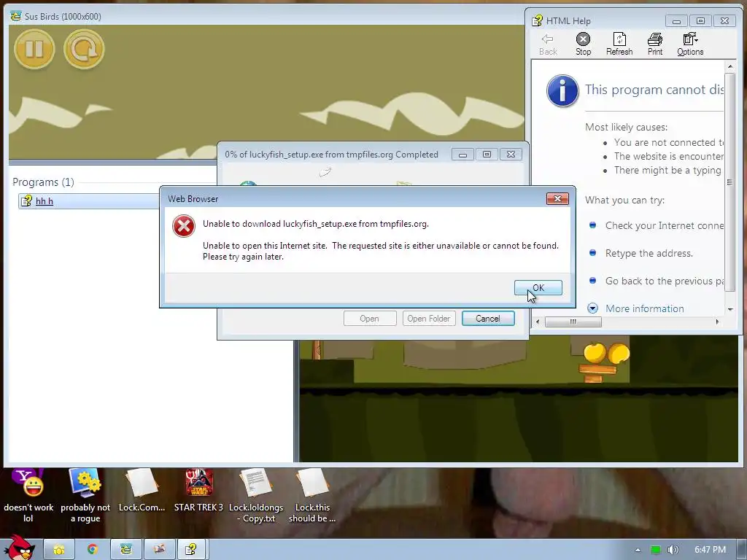Maximize the luckyfish_setup.exe download window

(487, 155)
